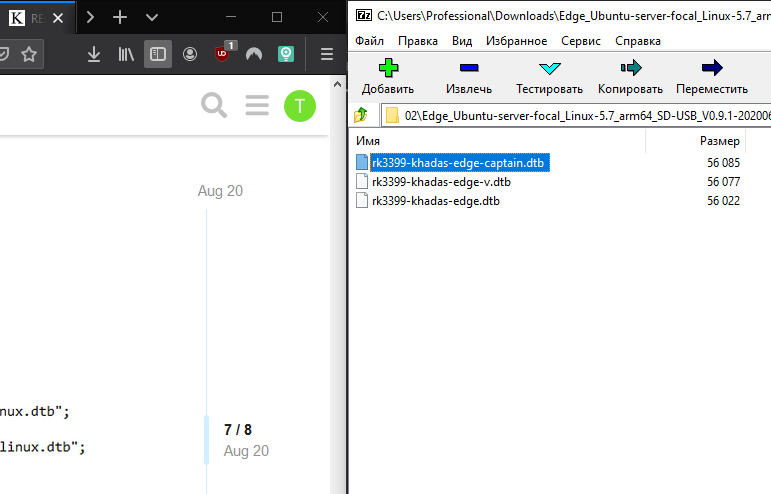Open a new browser tab
The height and width of the screenshot is (494, 771).
click(x=120, y=18)
